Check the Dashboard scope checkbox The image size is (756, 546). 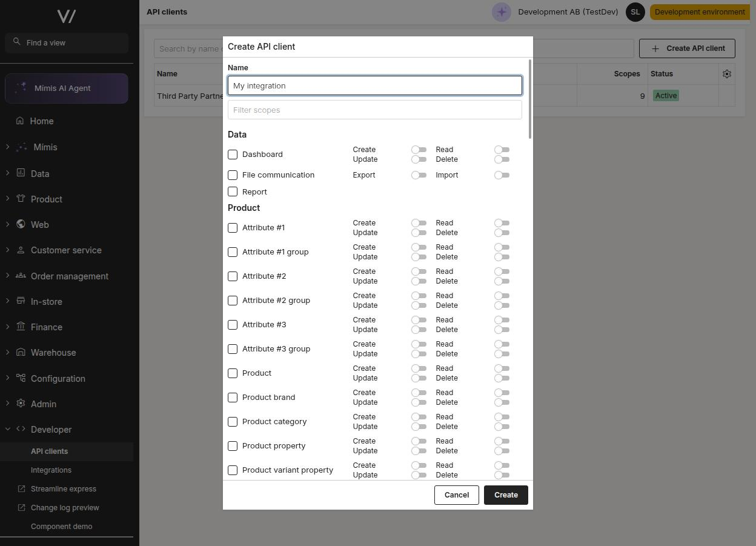coord(233,155)
